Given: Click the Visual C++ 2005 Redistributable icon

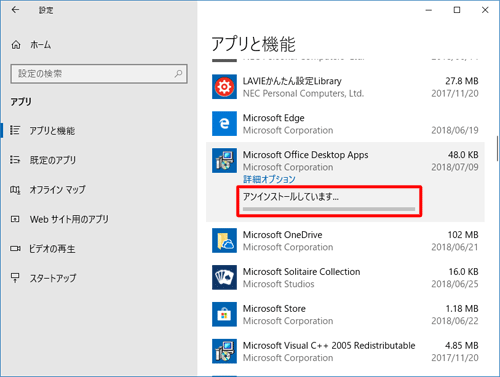Looking at the screenshot, I should click(224, 351).
